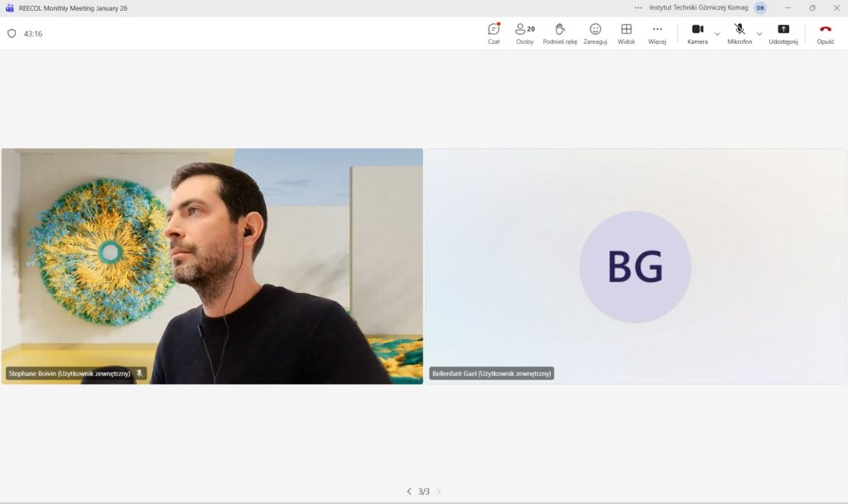Click the Stephane Boivin name label
Screen dimensions: 848x504
pyautogui.click(x=70, y=373)
